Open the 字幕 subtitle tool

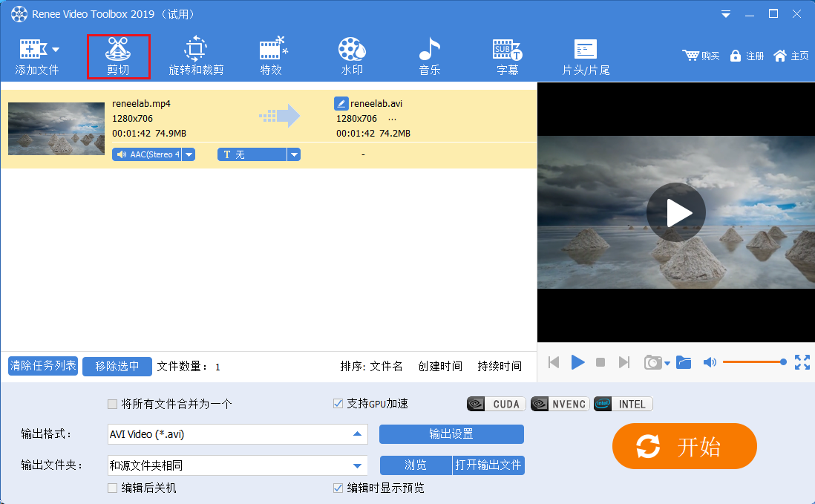coord(507,56)
